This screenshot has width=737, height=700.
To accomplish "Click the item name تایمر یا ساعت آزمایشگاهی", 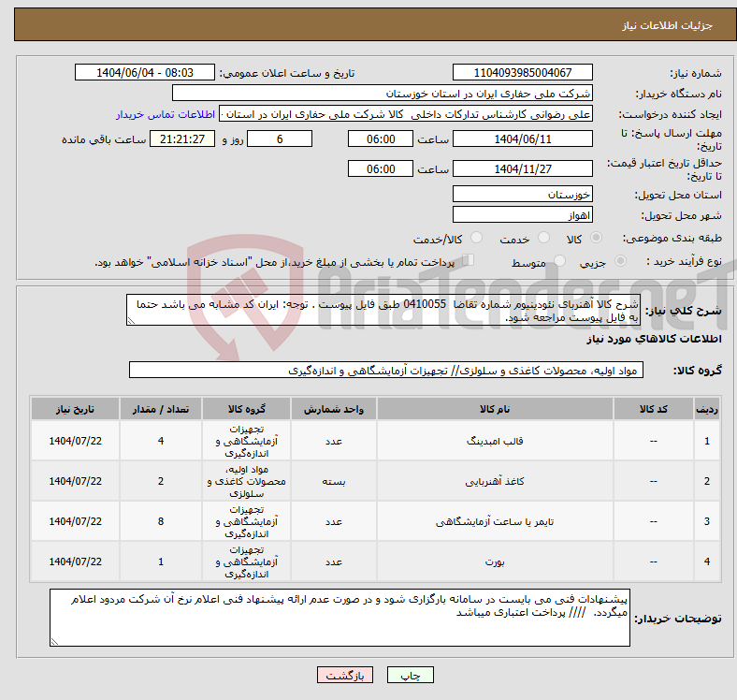I will pyautogui.click(x=495, y=521).
